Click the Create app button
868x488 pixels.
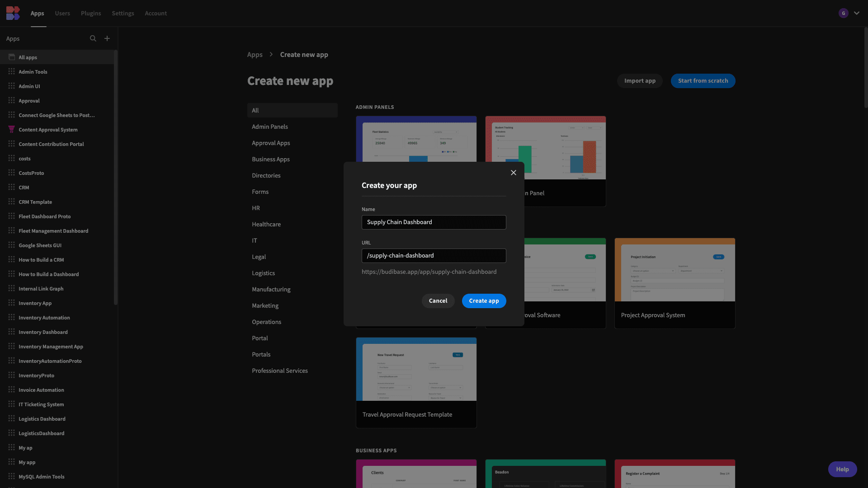[x=484, y=301]
